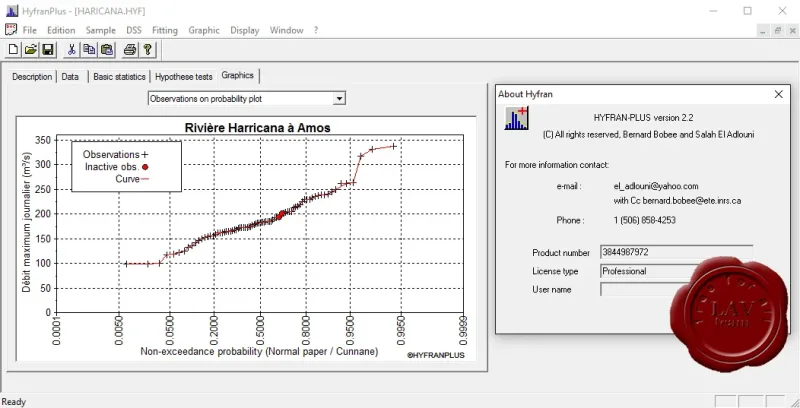Expand the Observations on probability plot dropdown

[x=339, y=98]
